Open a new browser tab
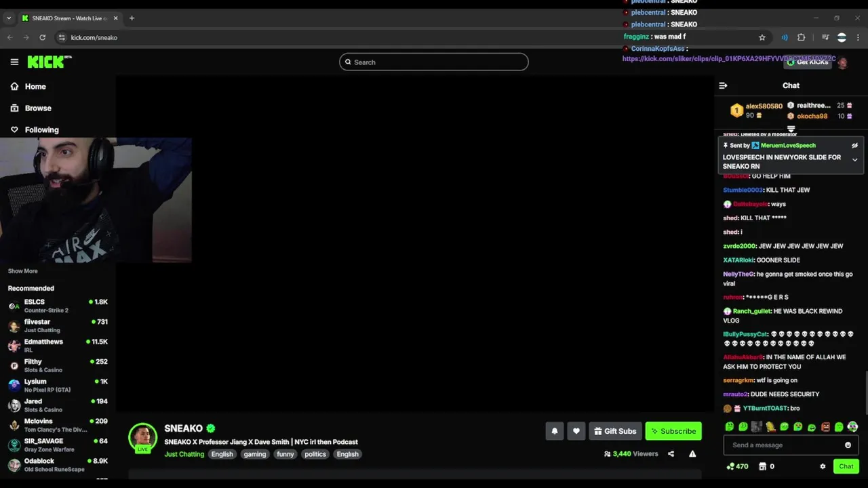Viewport: 868px width, 488px height. click(132, 18)
